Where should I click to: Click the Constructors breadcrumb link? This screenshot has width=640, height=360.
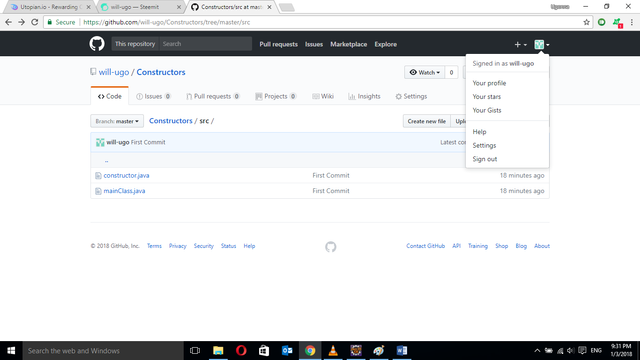[171, 121]
